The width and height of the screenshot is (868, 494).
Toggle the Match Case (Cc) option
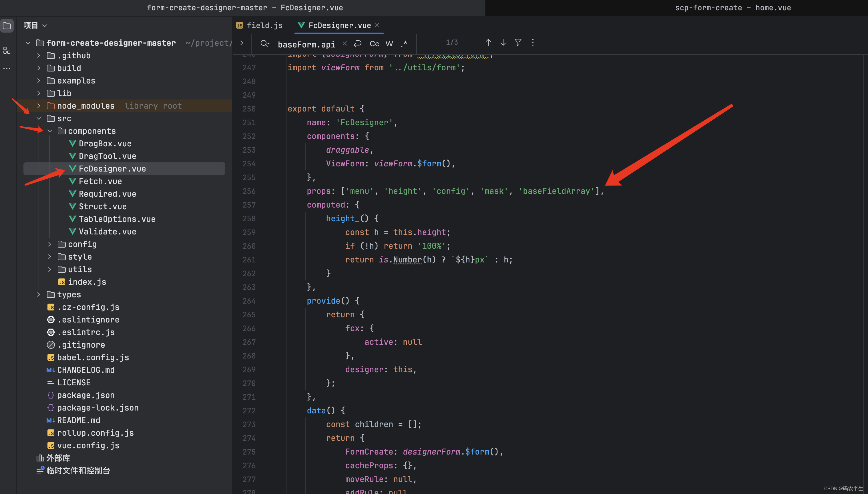coord(374,44)
